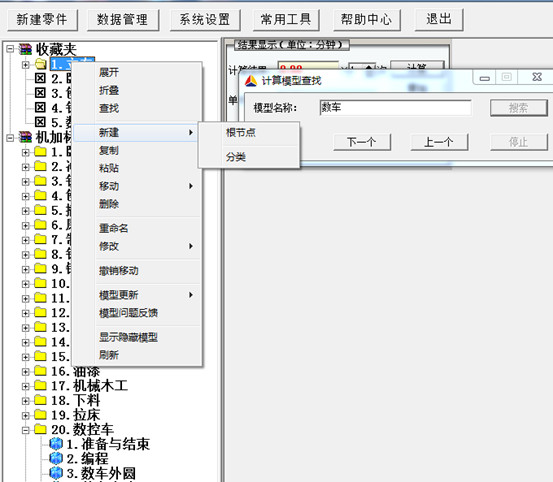Click the 模型名称 text field
The width and height of the screenshot is (553, 482).
(395, 108)
